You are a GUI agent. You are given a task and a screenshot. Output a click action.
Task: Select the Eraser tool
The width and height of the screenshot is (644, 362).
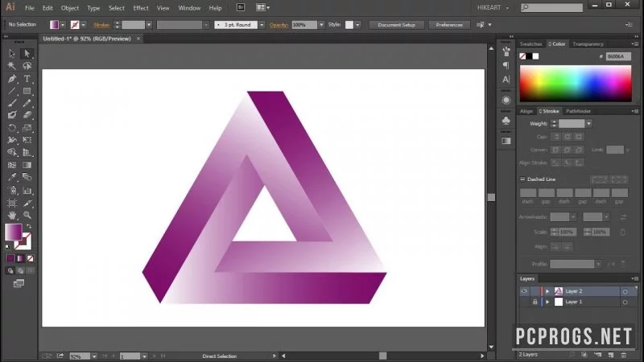click(27, 115)
